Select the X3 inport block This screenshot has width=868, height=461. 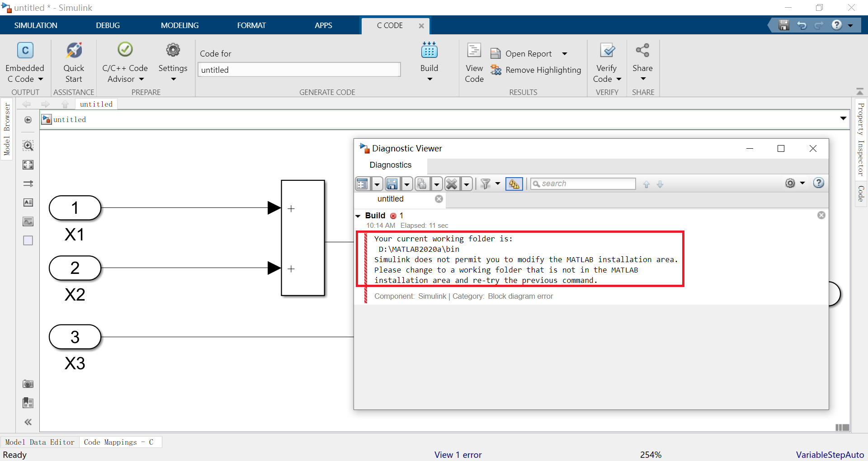75,337
